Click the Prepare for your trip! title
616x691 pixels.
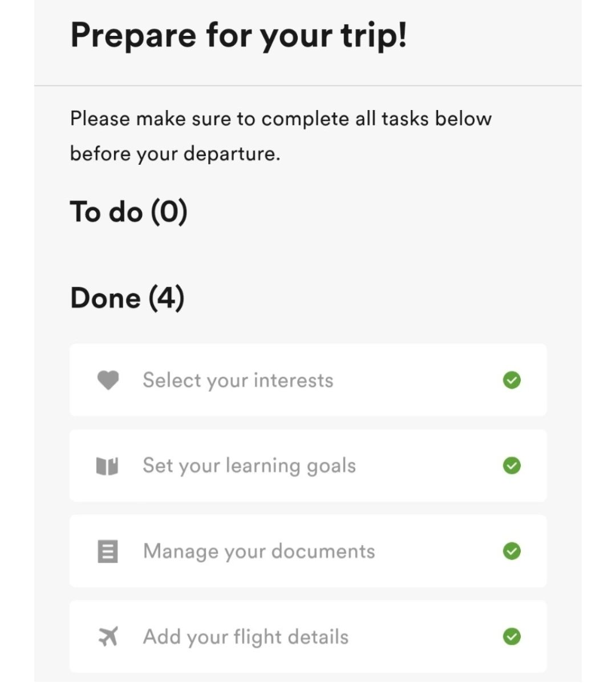click(238, 35)
